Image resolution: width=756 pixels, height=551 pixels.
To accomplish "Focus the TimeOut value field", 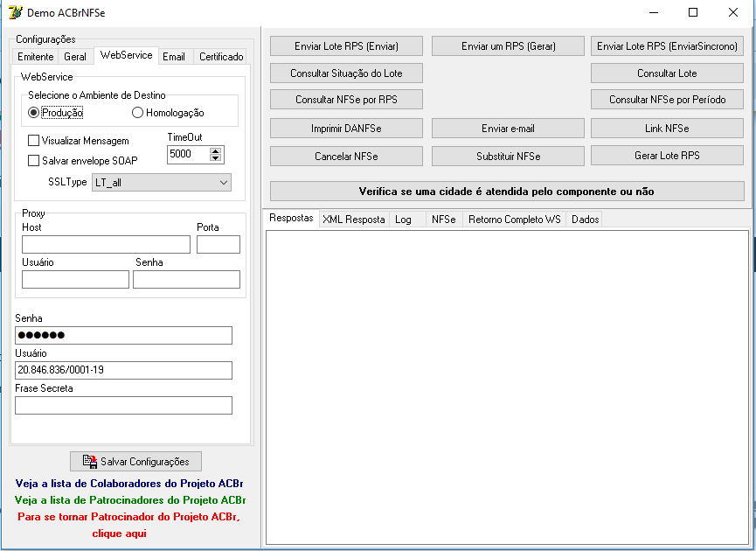I will 189,154.
